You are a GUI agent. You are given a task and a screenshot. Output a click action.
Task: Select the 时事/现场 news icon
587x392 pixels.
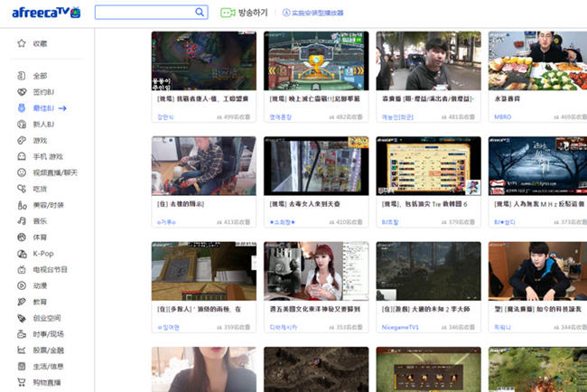coord(22,334)
